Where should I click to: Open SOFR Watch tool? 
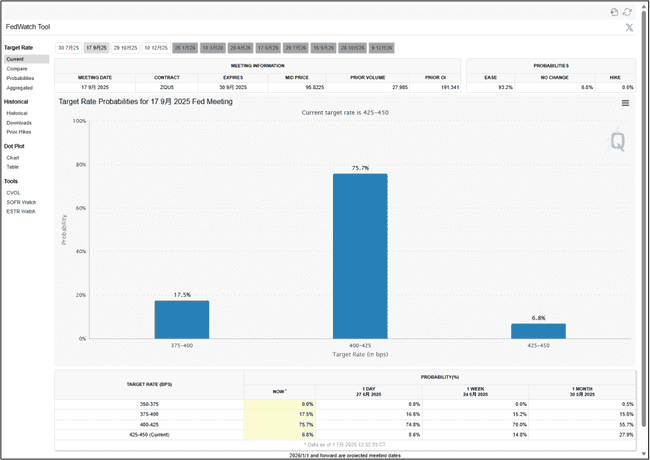21,202
